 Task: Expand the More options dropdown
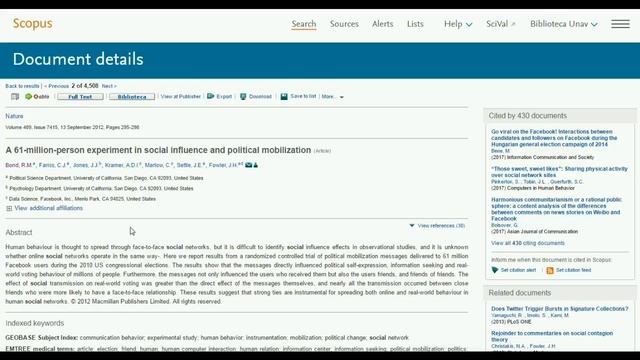click(332, 97)
